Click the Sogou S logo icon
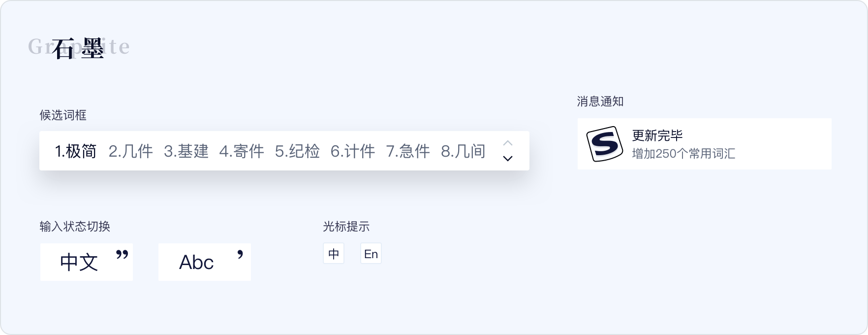The width and height of the screenshot is (868, 335). pyautogui.click(x=605, y=144)
